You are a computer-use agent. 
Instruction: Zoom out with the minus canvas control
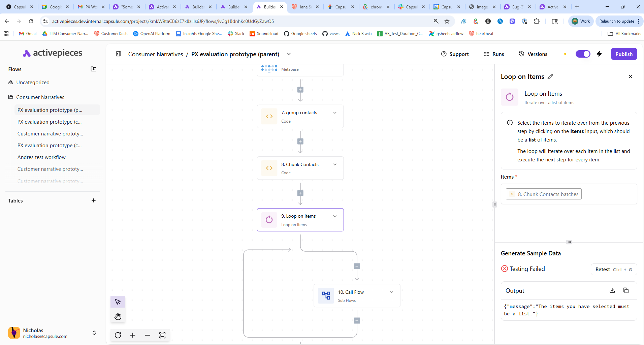point(148,335)
